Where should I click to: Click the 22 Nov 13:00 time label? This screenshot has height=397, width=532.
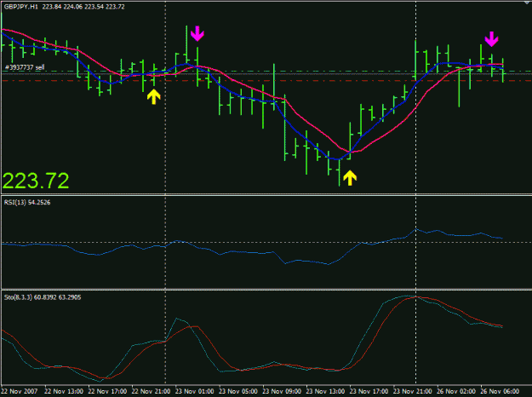click(64, 391)
